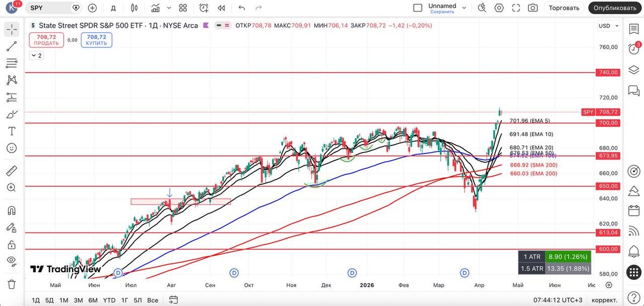Expand the collapsed indicators legend showing 2
This screenshot has width=644, height=306.
coord(36,55)
